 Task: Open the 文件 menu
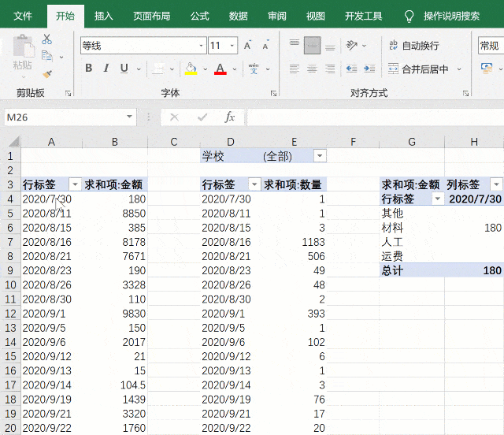tap(23, 16)
